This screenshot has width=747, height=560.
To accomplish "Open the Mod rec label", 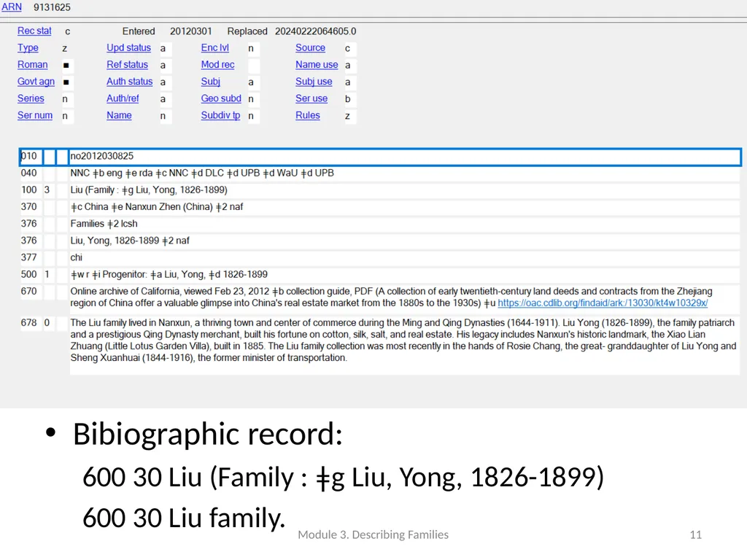I will tap(217, 65).
